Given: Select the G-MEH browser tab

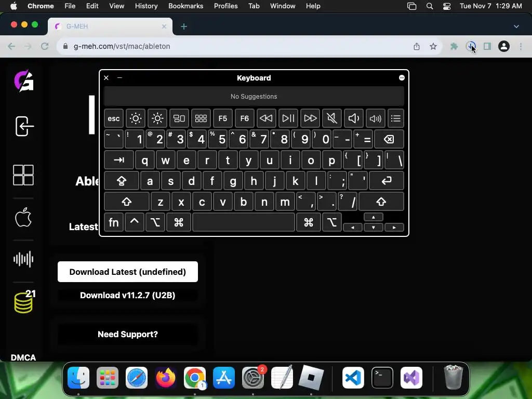Looking at the screenshot, I should pos(110,26).
